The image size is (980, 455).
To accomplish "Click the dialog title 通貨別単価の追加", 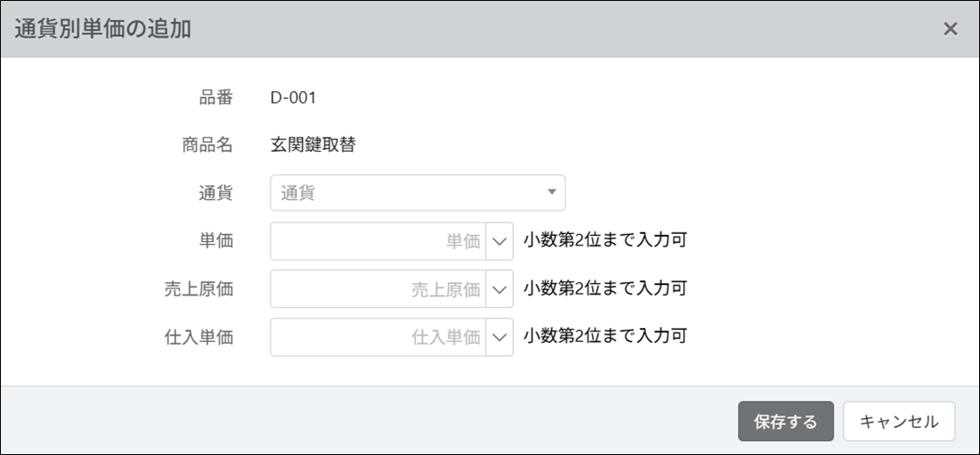I will [x=103, y=29].
